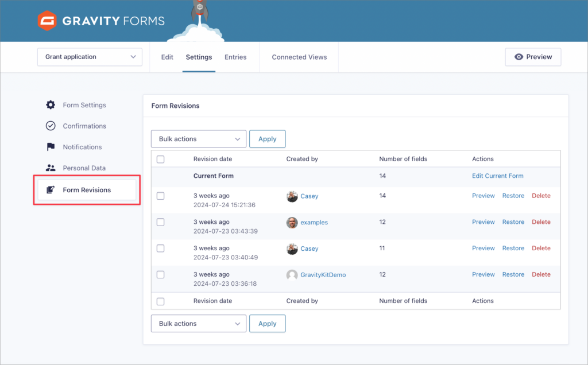This screenshot has width=588, height=365.
Task: Click the Edit Current Form link
Action: click(x=498, y=176)
